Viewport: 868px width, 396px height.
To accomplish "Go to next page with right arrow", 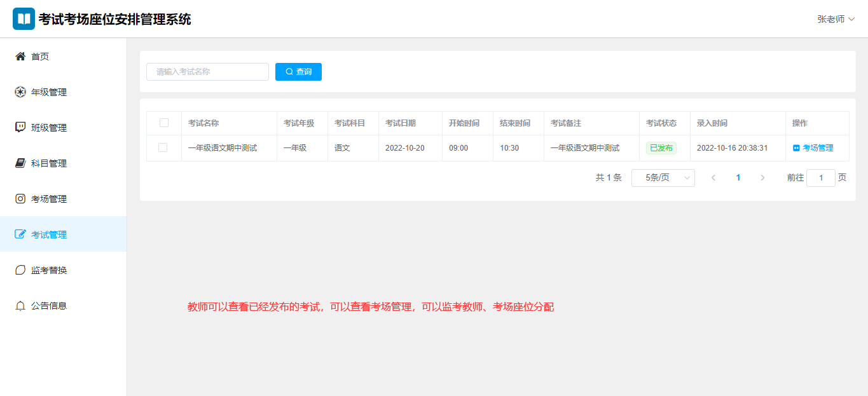I will [762, 178].
